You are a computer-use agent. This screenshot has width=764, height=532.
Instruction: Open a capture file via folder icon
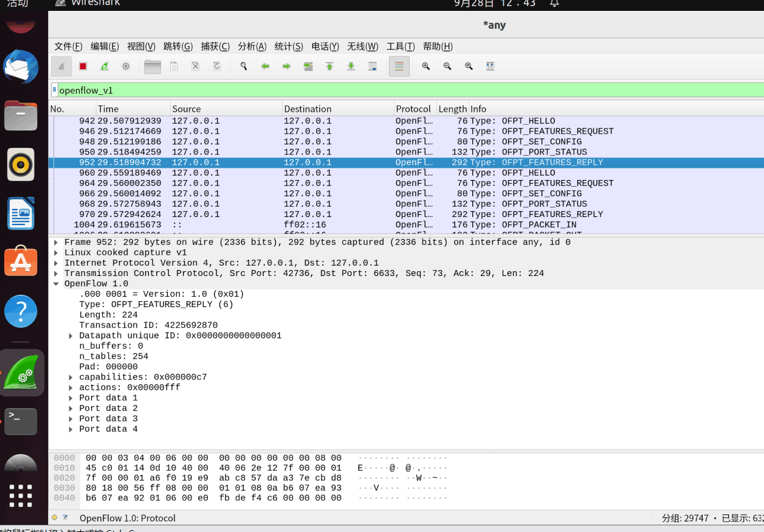click(x=153, y=66)
